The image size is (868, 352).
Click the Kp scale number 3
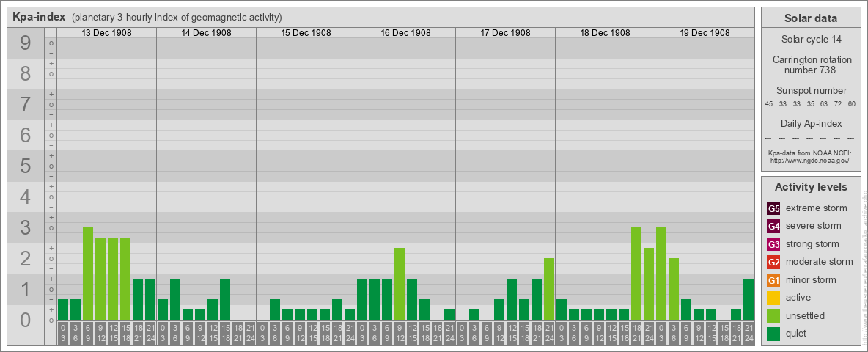tap(26, 227)
